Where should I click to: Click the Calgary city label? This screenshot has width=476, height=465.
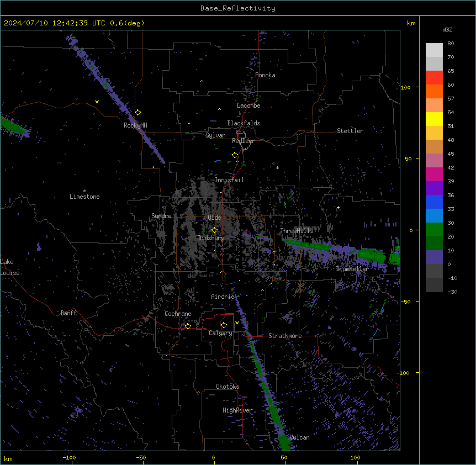point(220,333)
